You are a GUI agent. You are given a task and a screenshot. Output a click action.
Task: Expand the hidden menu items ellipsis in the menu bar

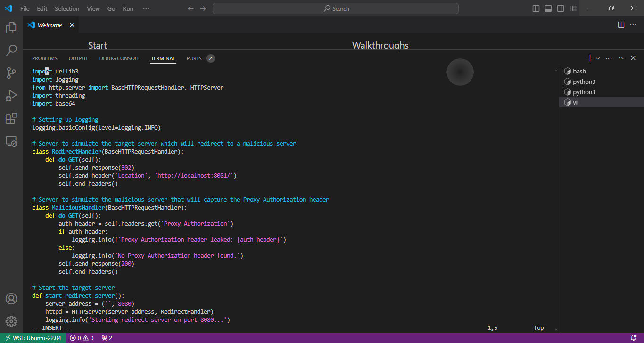pyautogui.click(x=146, y=8)
